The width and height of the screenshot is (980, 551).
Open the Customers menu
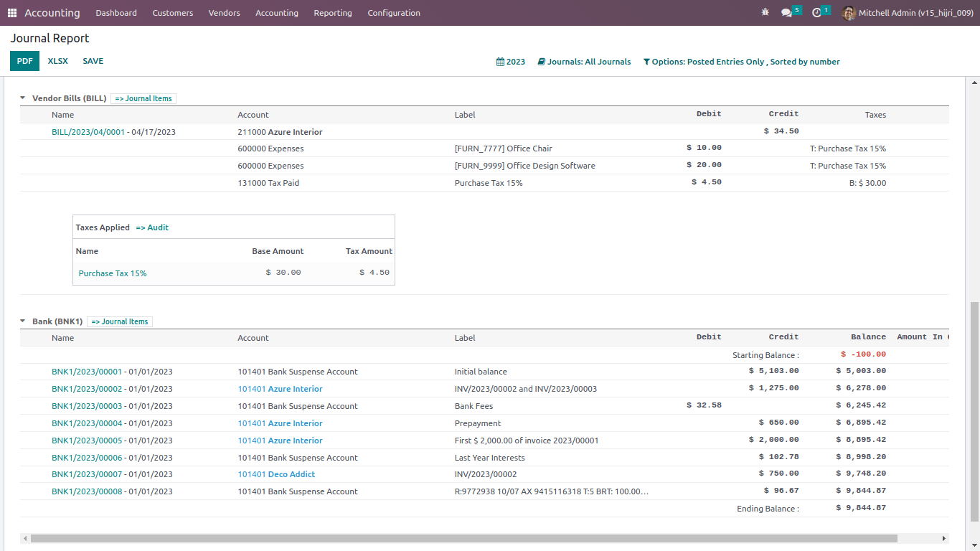click(173, 13)
